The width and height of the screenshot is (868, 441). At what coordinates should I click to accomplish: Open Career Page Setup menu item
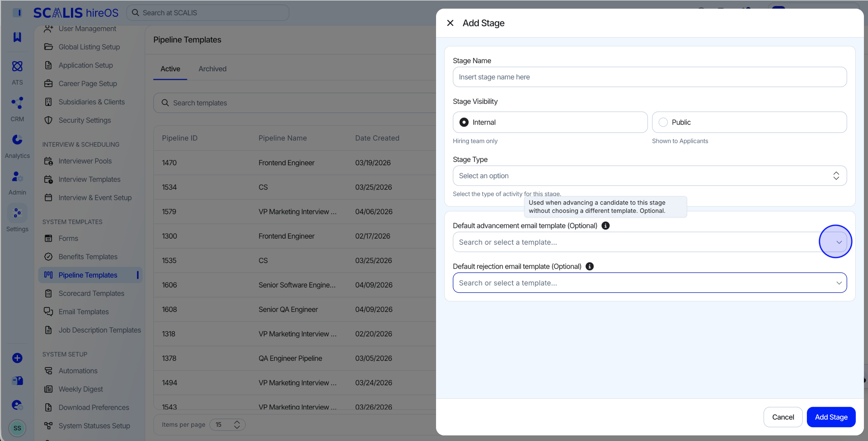pyautogui.click(x=88, y=84)
